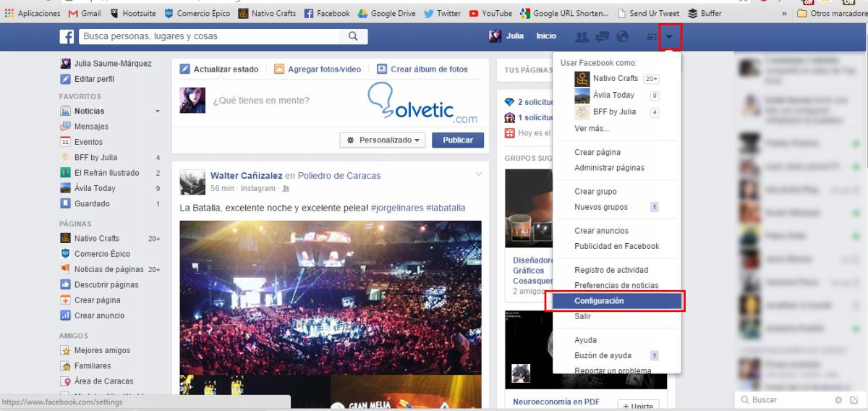The width and height of the screenshot is (868, 411).
Task: Expand more bookmarks chevron in bookmarks bar
Action: [x=785, y=13]
